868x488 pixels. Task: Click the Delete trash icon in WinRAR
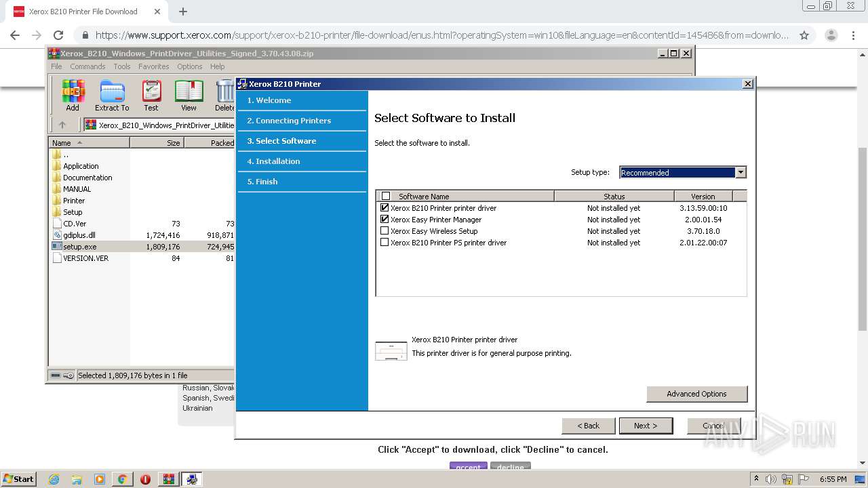224,96
